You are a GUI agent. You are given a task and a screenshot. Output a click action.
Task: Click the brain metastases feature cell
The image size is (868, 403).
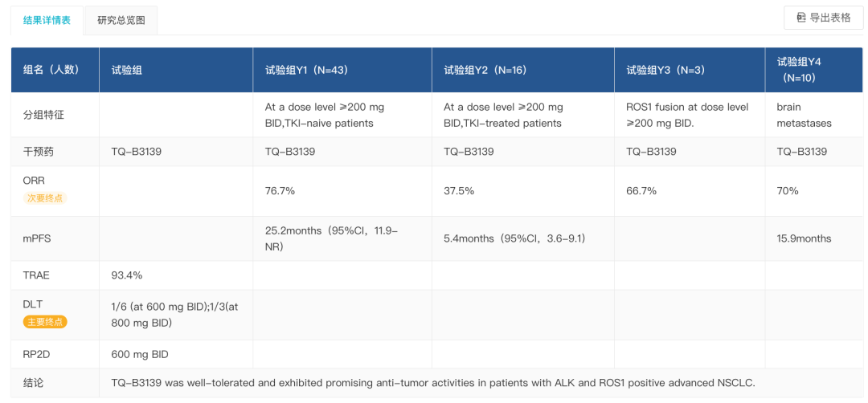[x=813, y=115]
